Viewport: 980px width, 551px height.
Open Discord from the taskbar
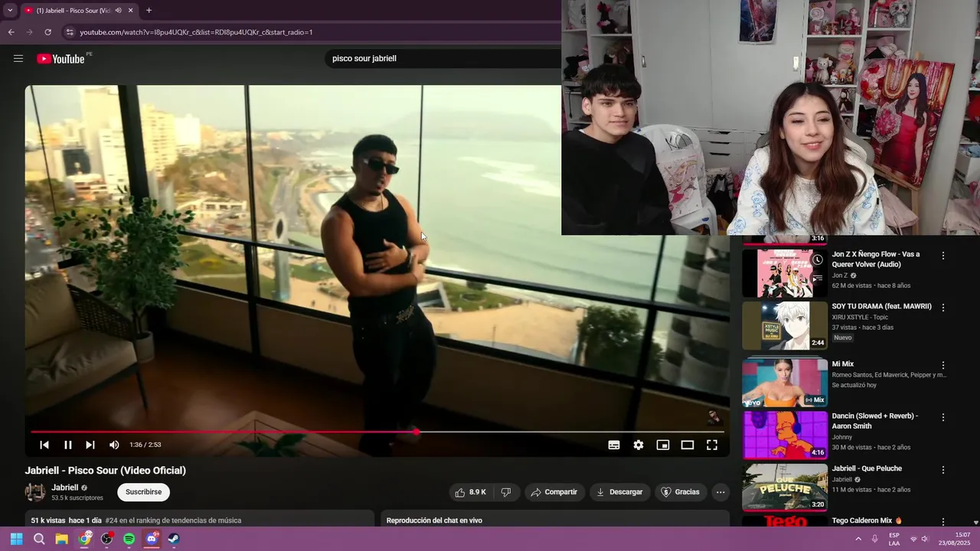click(152, 539)
